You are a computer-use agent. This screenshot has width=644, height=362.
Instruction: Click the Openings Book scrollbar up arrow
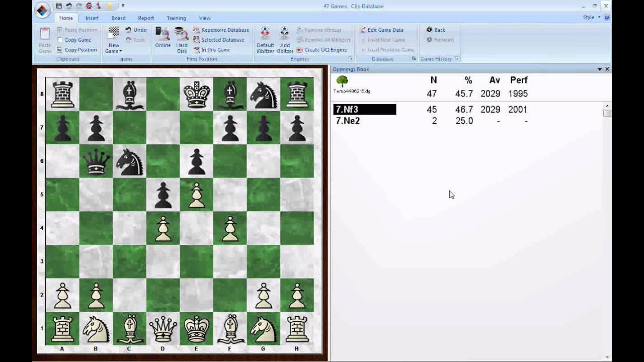[x=607, y=106]
